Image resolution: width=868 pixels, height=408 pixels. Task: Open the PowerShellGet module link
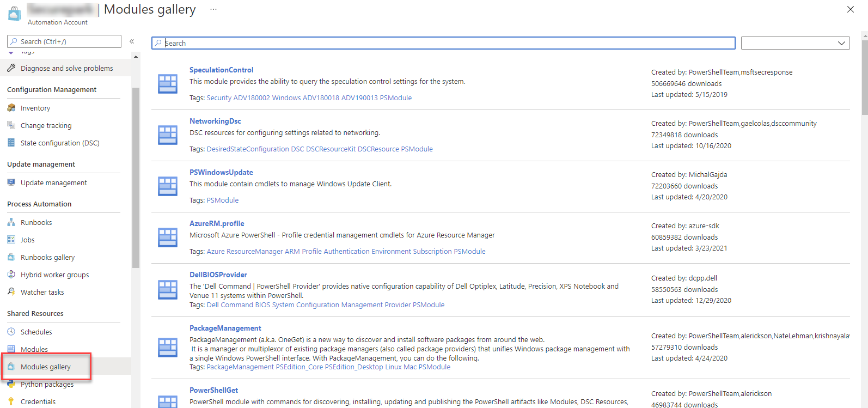(x=213, y=390)
